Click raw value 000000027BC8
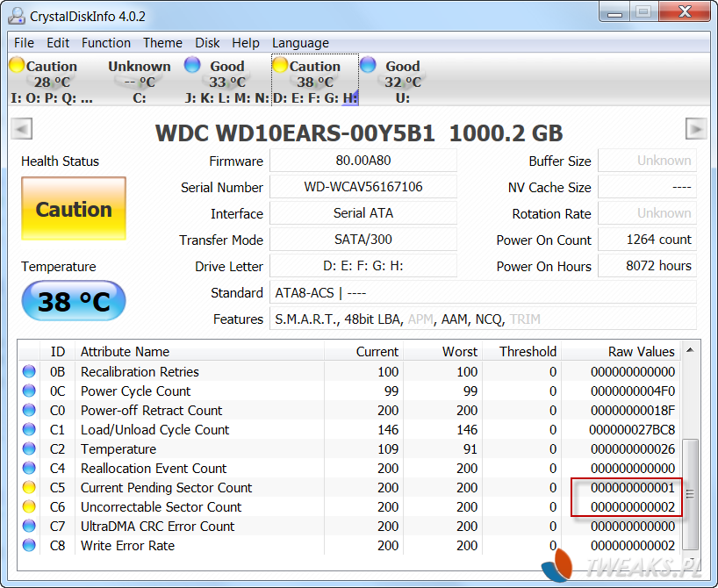Viewport: 718px width, 588px height. 632,430
